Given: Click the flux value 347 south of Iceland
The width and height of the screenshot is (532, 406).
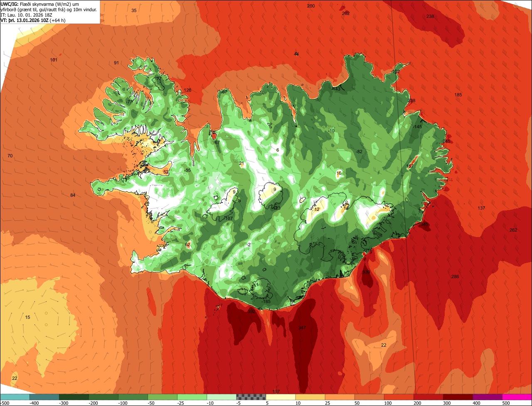Looking at the screenshot, I should [x=302, y=328].
